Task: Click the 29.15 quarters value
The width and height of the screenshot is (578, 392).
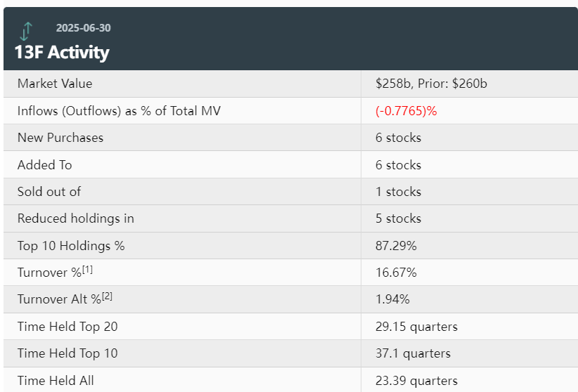Action: coord(416,327)
